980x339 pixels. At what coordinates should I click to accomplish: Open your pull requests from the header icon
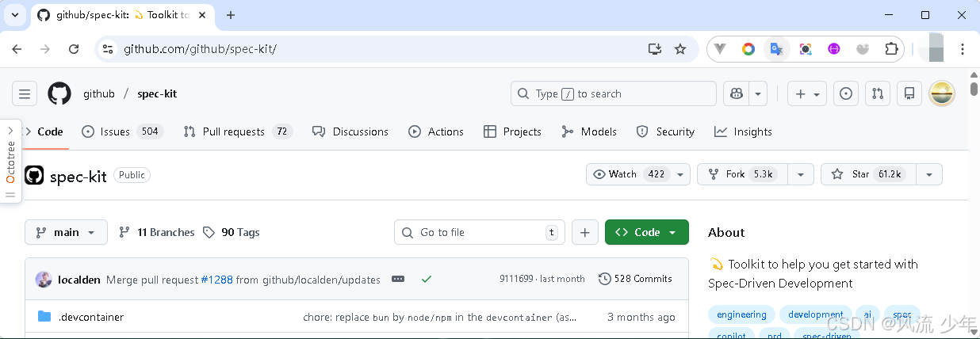(878, 93)
